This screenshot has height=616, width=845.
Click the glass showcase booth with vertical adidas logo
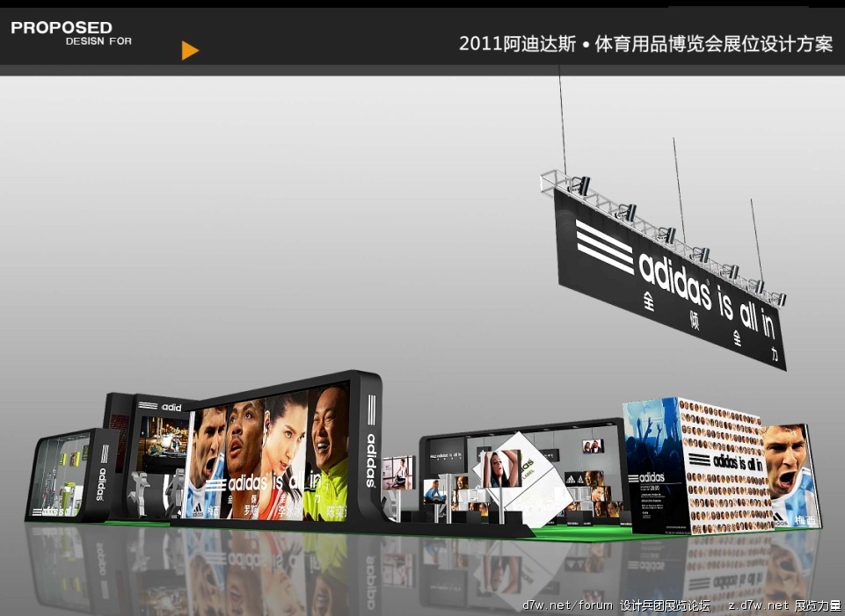click(x=72, y=475)
